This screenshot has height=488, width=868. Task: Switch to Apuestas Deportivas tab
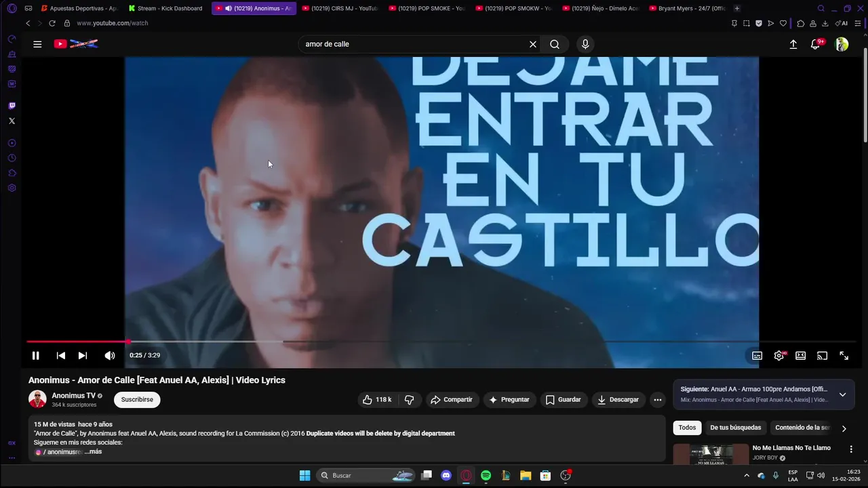79,8
